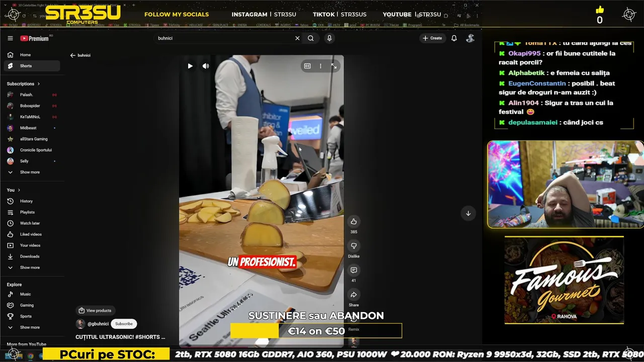Click Okapi995 username in chat
The height and width of the screenshot is (362, 644).
pos(524,53)
